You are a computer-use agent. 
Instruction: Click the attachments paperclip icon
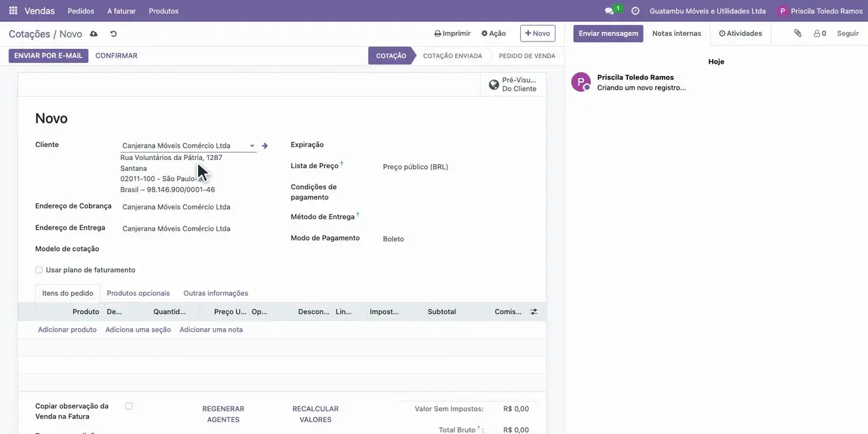point(797,33)
